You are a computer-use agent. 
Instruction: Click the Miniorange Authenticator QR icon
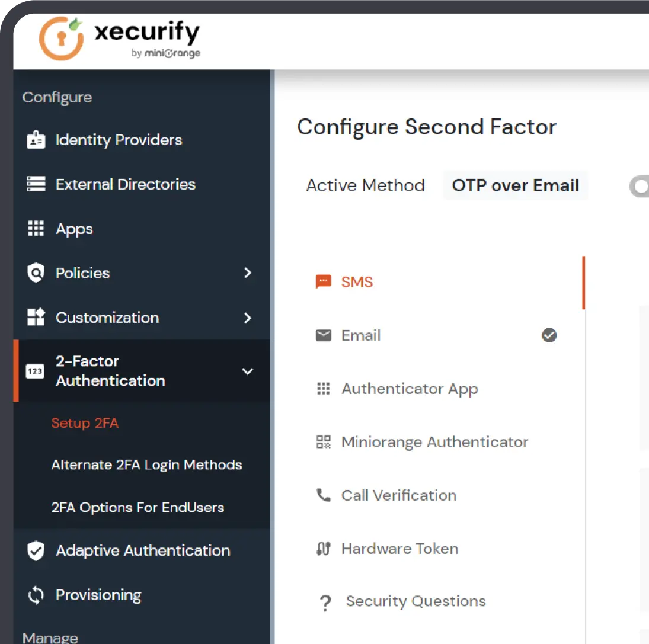[x=324, y=442]
